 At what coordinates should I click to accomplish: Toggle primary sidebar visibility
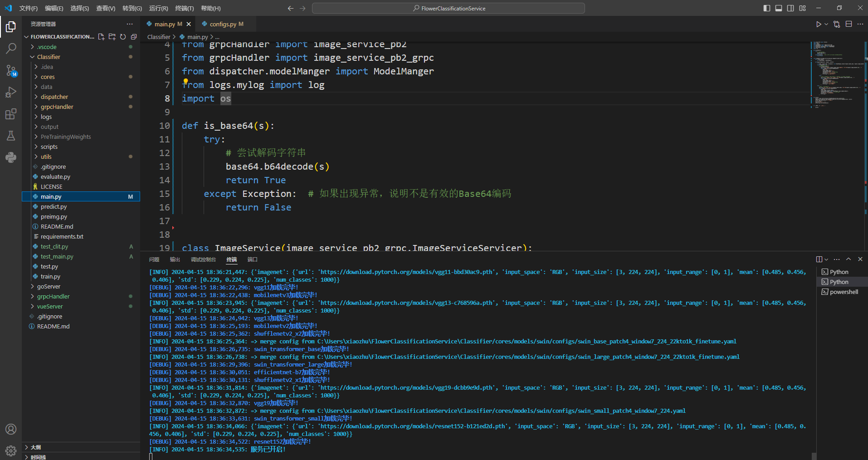point(767,8)
